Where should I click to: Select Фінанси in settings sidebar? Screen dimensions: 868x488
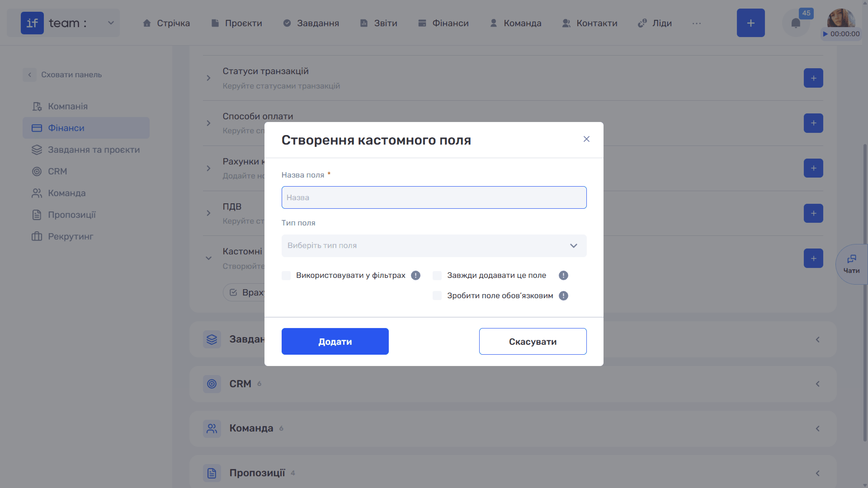pos(86,128)
